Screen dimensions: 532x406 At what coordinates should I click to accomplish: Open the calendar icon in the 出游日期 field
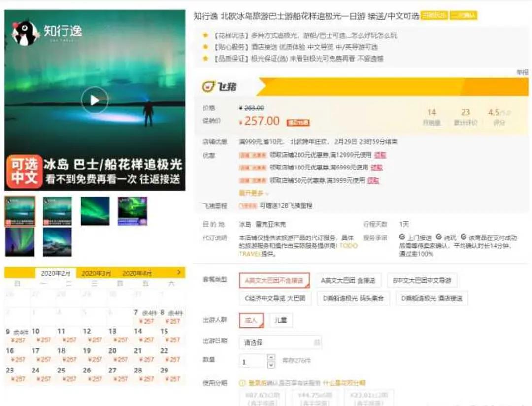(x=317, y=342)
